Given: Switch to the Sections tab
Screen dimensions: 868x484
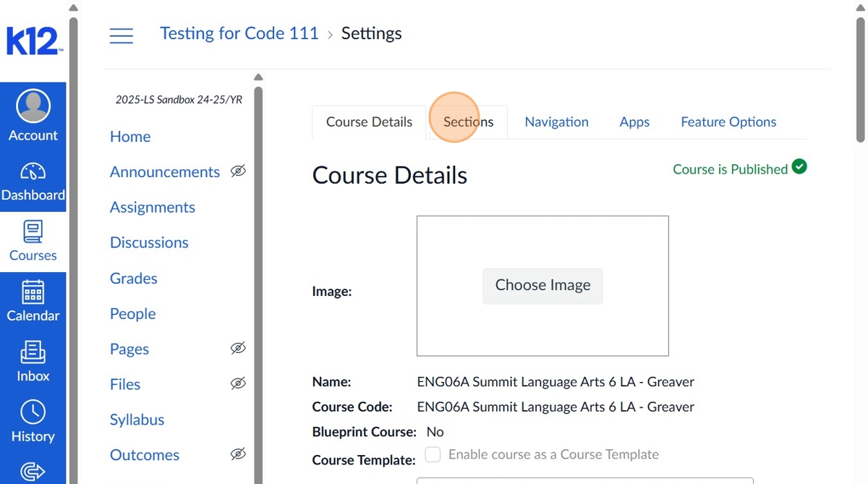Looking at the screenshot, I should click(x=468, y=122).
